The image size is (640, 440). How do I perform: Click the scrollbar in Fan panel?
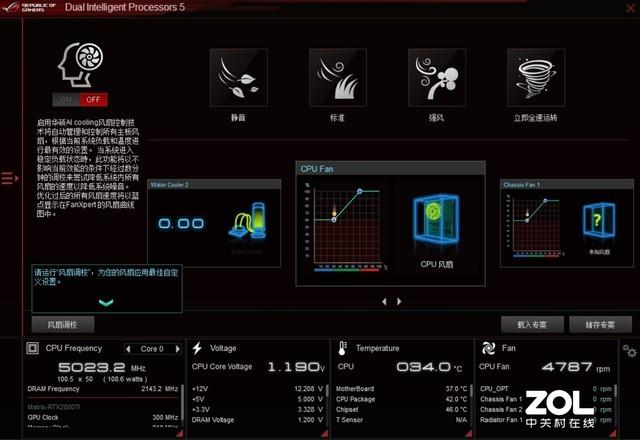[x=615, y=391]
